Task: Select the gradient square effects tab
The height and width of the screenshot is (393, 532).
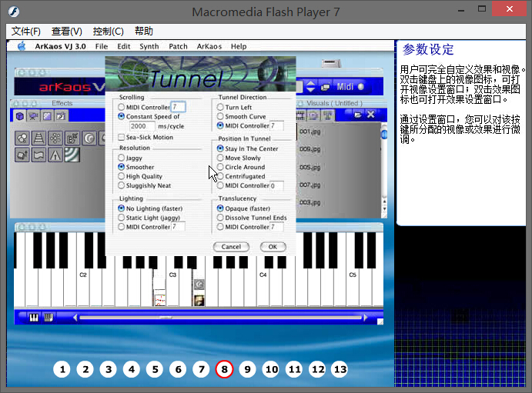Action: [47, 116]
